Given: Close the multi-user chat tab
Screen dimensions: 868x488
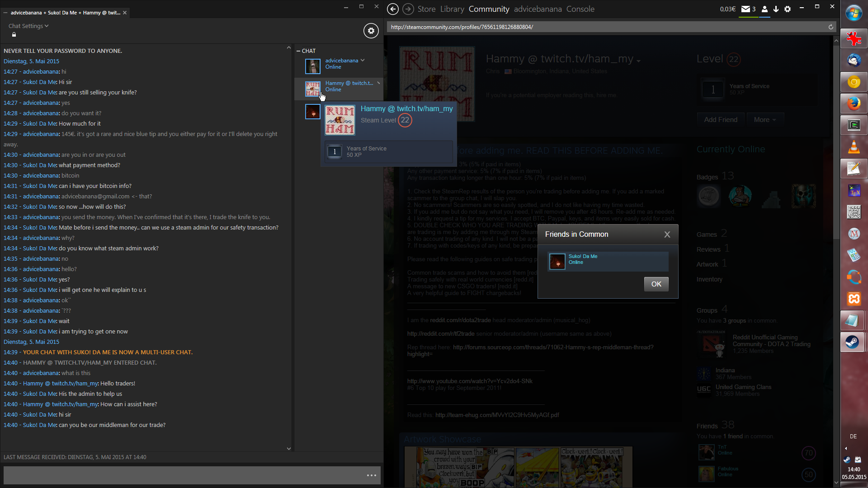Looking at the screenshot, I should pyautogui.click(x=125, y=13).
